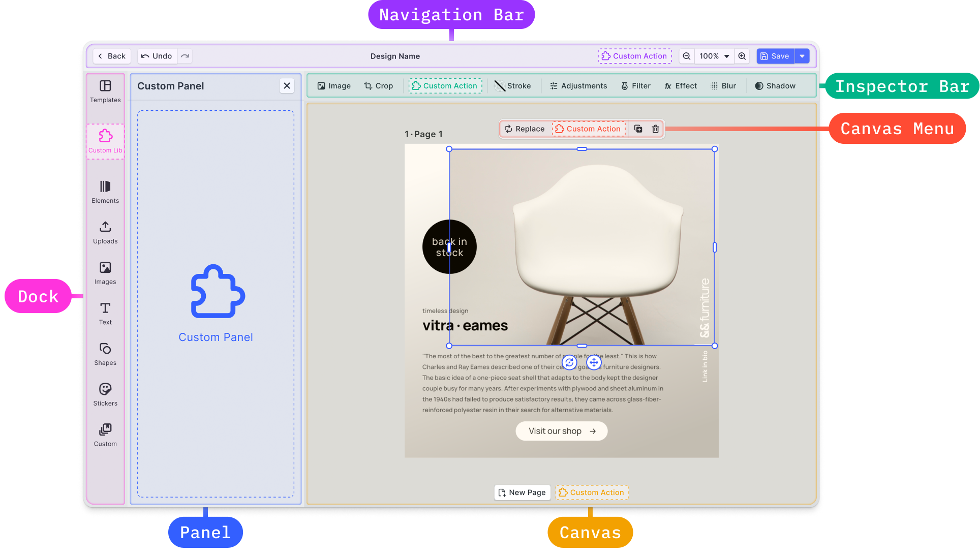The height and width of the screenshot is (558, 980).
Task: Click the design name input field
Action: [x=395, y=56]
